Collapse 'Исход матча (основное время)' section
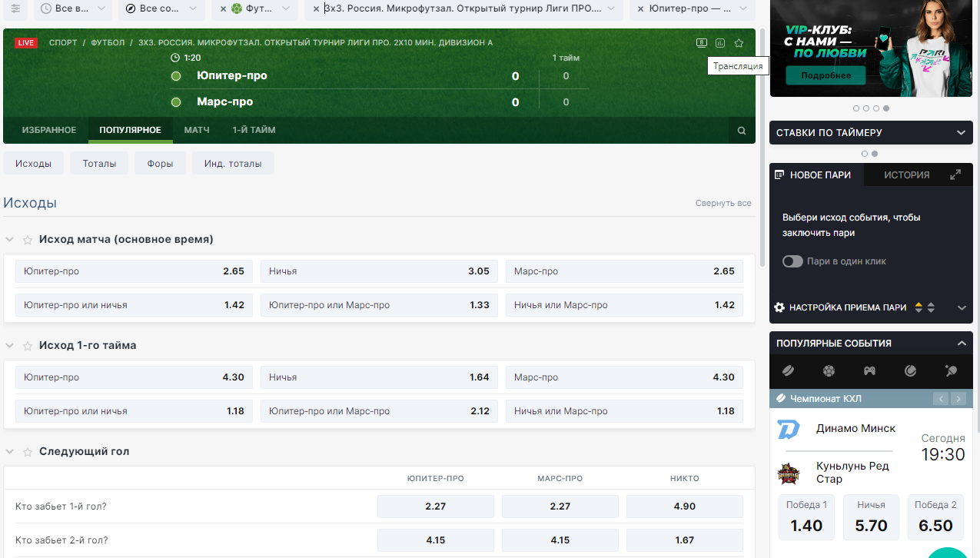The height and width of the screenshot is (558, 980). (x=10, y=240)
